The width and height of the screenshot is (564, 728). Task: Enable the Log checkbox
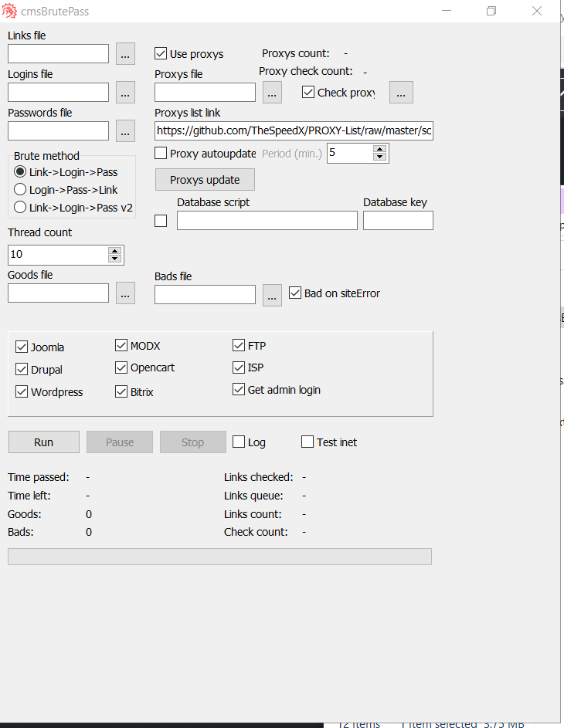(x=239, y=442)
